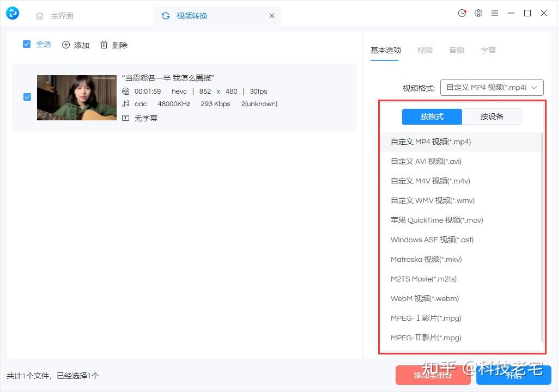Viewport: 558px width, 392px height.
Task: Switch to the 音频 tab
Action: (457, 50)
